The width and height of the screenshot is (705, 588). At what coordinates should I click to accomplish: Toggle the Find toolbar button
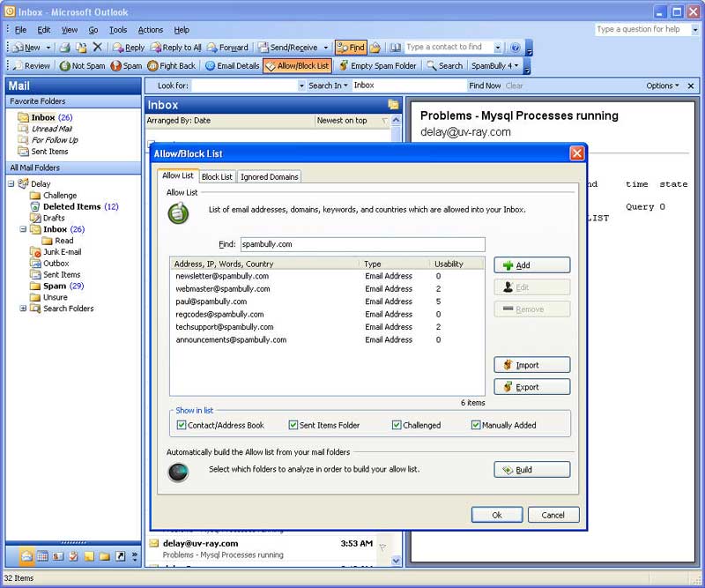351,48
